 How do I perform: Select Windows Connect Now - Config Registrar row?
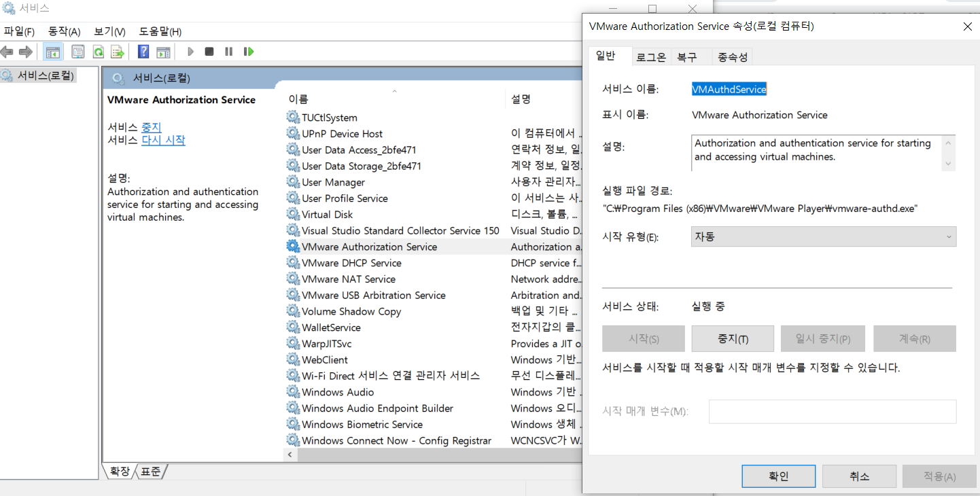(433, 440)
